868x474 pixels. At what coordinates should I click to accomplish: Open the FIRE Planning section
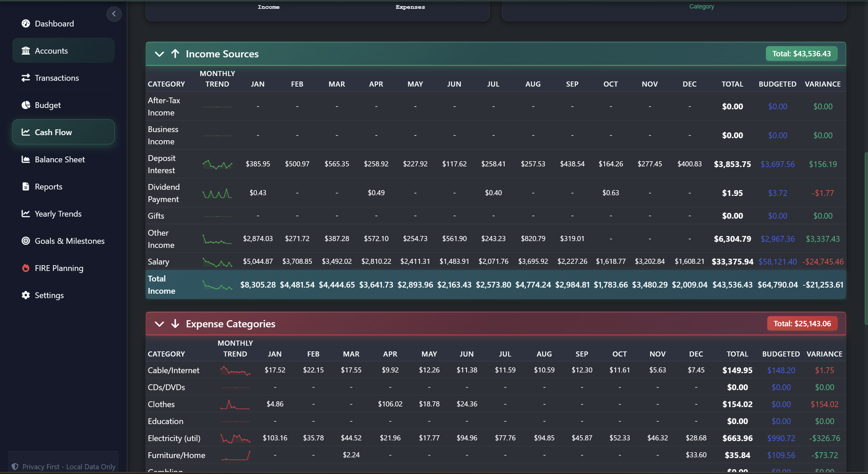(58, 268)
